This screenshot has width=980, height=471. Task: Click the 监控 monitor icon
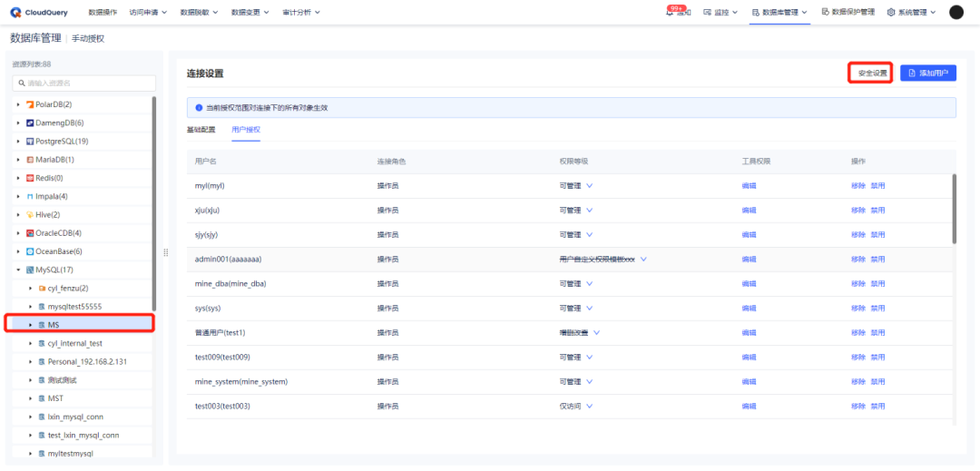coord(708,13)
